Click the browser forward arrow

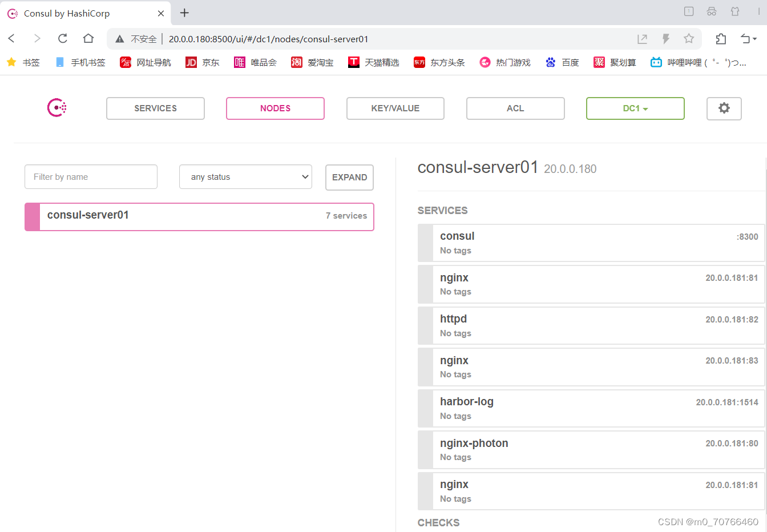(x=37, y=38)
